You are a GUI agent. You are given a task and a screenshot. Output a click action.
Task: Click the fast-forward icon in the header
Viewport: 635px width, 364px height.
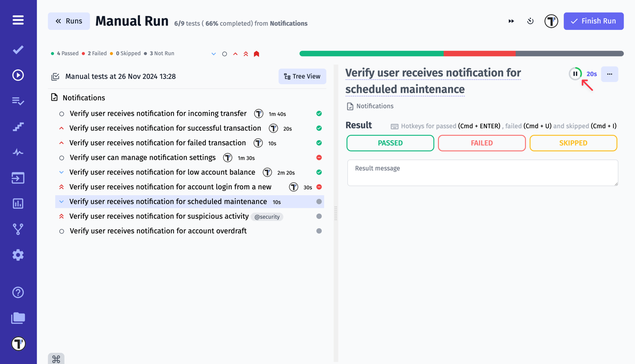511,21
